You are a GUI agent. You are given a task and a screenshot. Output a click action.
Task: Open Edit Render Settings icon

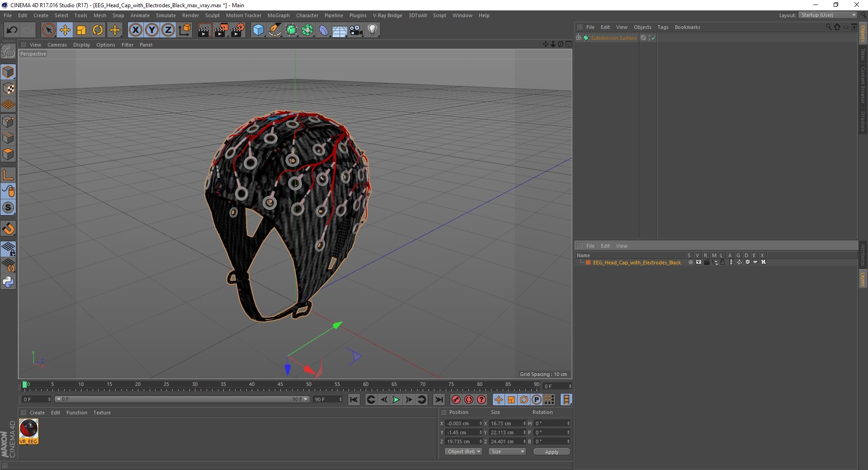238,30
